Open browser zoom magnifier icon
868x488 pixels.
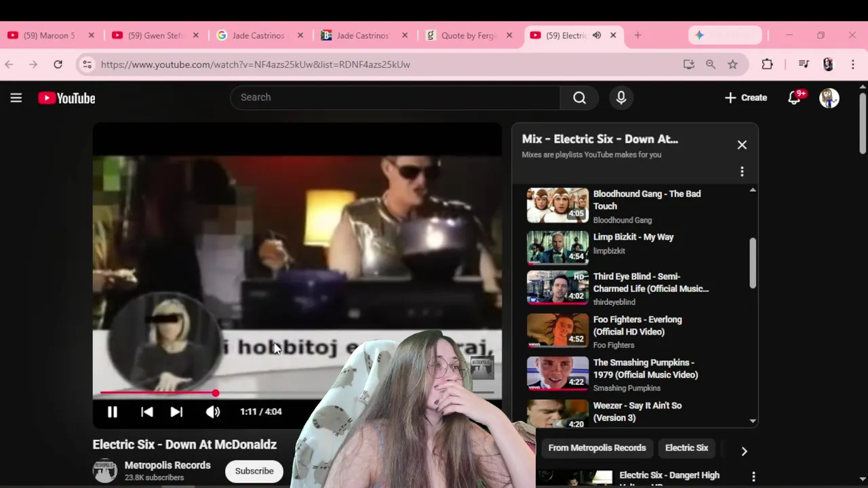pos(711,64)
